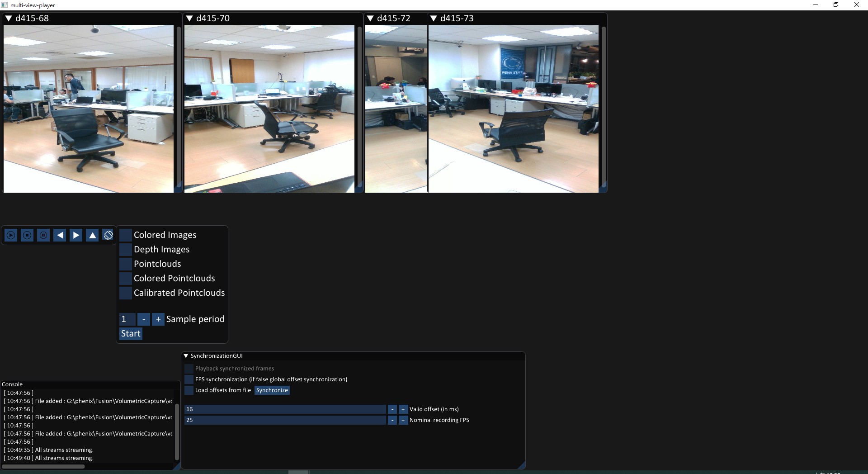Enable the Colored Images checkbox

tap(125, 235)
